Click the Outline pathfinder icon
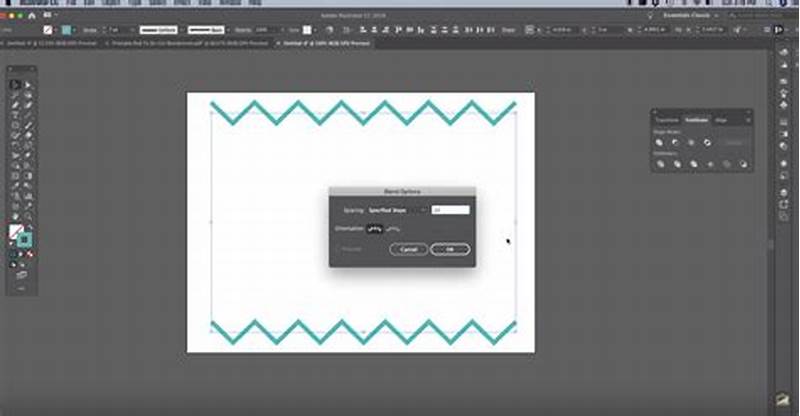Screen dimensions: 800x416 tap(727, 164)
